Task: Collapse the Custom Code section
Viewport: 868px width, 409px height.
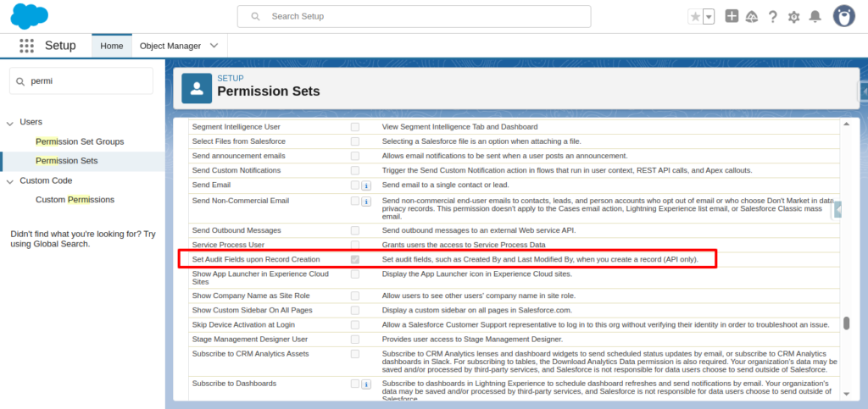Action: pos(10,181)
